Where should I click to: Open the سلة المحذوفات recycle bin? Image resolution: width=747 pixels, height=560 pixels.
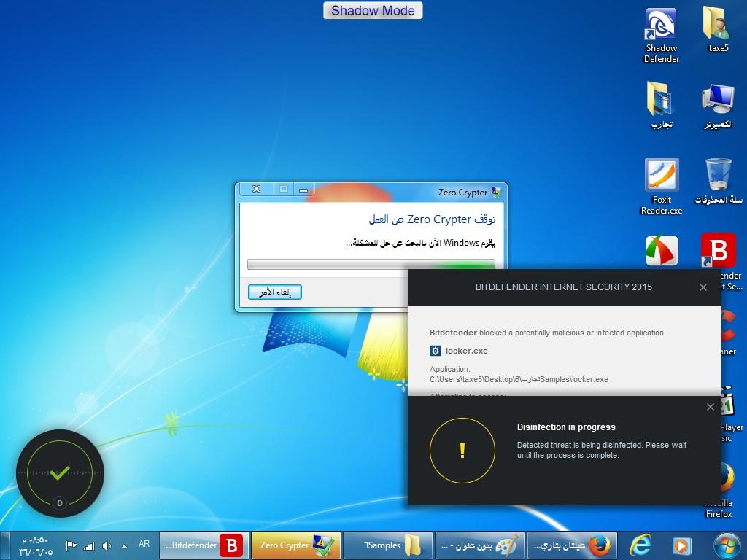(718, 182)
